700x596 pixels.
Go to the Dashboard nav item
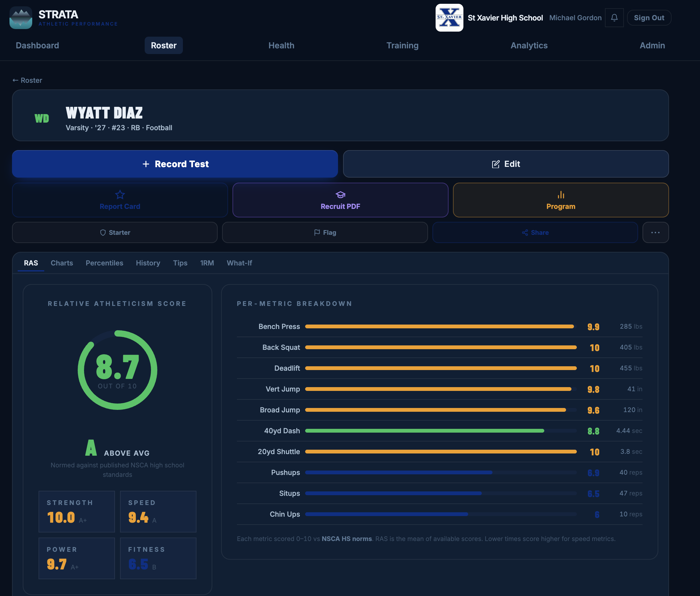38,45
